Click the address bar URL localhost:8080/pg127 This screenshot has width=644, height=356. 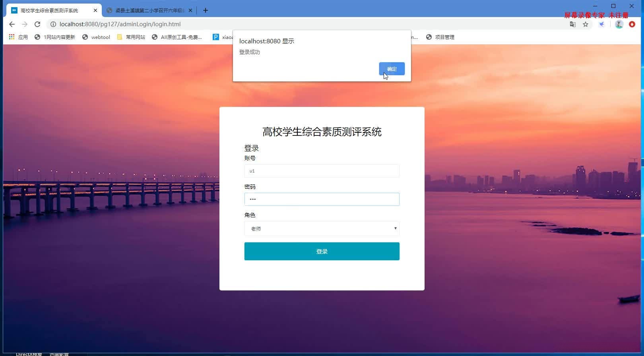tap(120, 24)
